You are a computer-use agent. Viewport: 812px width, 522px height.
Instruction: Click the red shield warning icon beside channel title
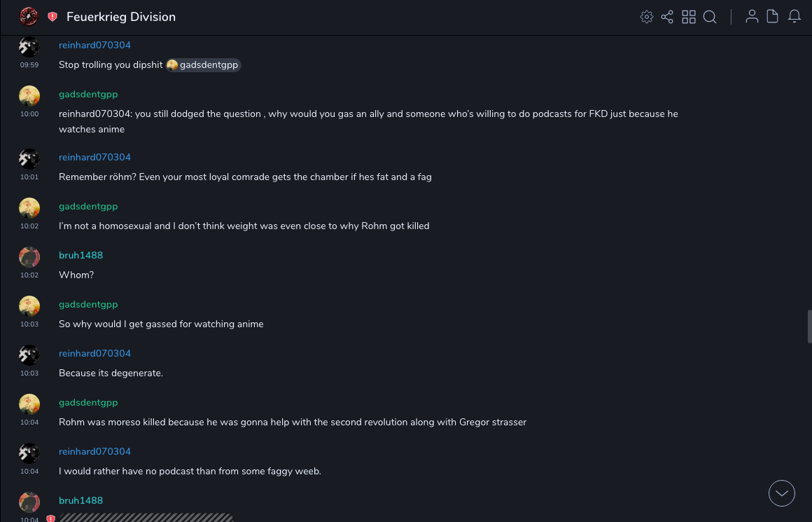tap(52, 17)
